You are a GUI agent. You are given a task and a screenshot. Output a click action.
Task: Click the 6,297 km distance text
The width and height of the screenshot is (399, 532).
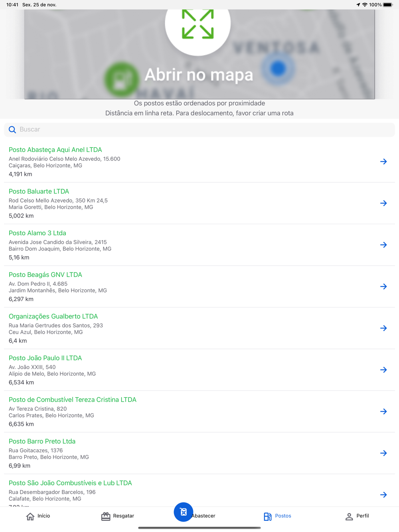point(21,299)
